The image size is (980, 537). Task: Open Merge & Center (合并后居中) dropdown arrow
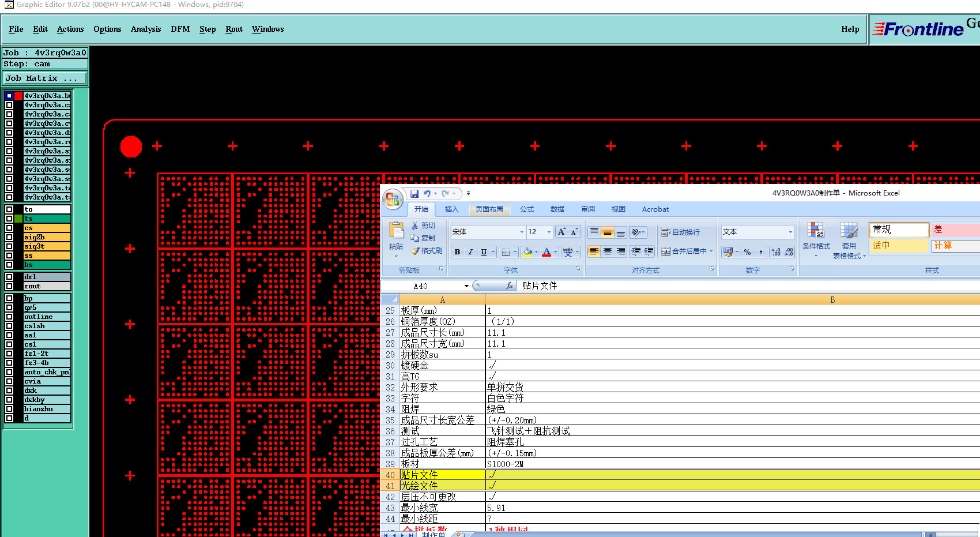click(711, 251)
